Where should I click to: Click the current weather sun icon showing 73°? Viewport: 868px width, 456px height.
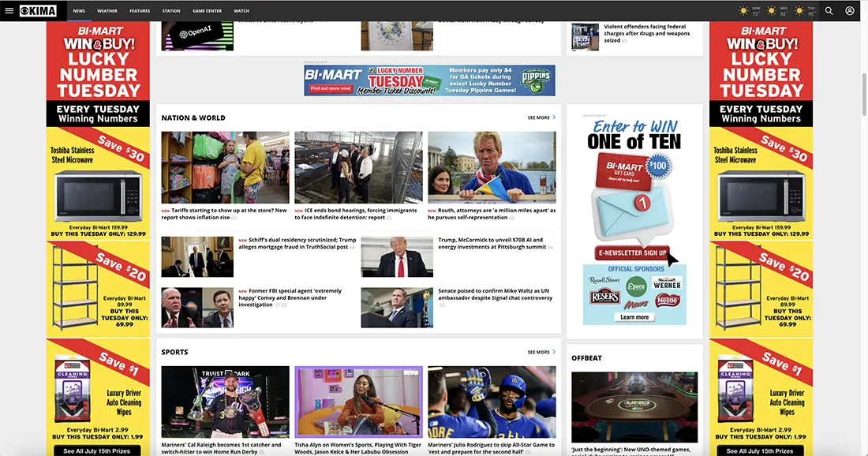(x=743, y=10)
